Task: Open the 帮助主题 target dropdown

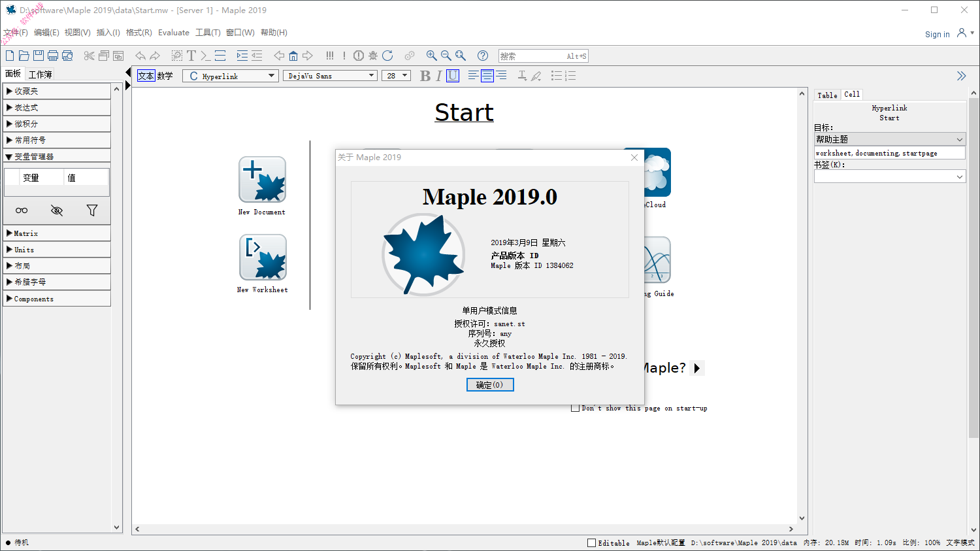Action: coord(889,139)
